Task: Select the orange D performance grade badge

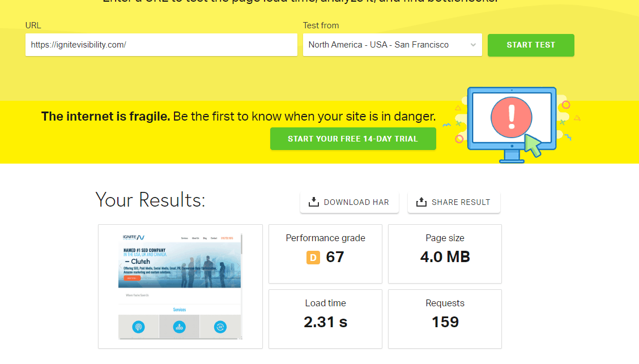Action: 313,257
